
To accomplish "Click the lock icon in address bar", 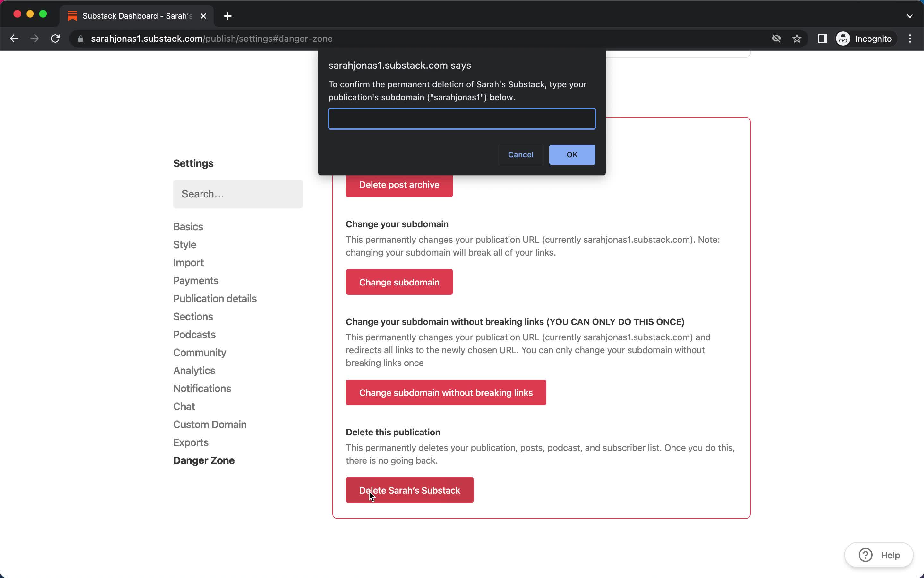I will pos(81,39).
